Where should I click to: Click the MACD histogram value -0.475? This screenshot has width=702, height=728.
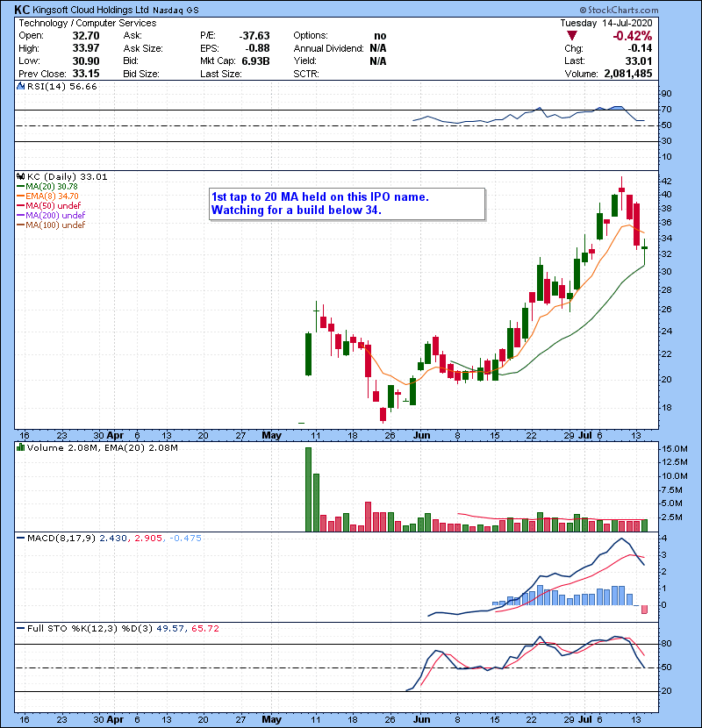(x=185, y=539)
